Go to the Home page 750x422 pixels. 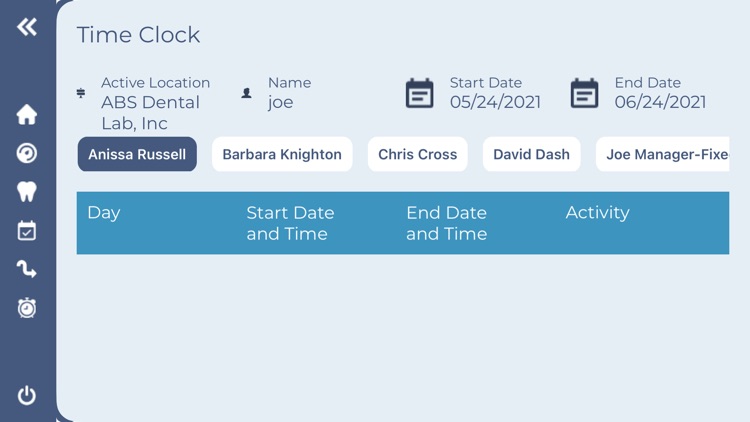click(27, 115)
